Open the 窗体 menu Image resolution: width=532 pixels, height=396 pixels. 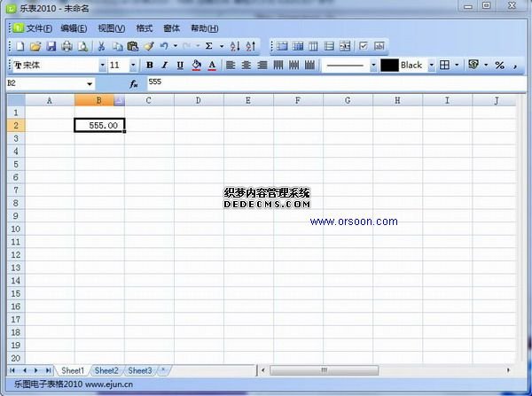[171, 28]
